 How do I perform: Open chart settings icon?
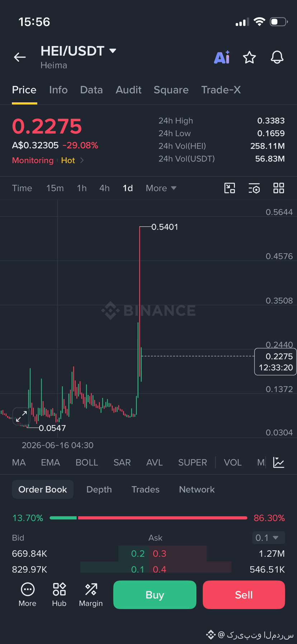point(254,188)
